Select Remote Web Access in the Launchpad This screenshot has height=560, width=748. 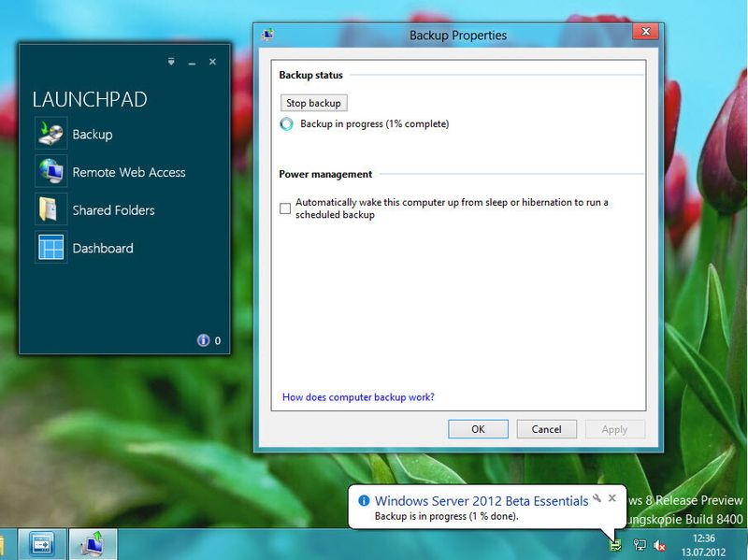click(x=130, y=172)
